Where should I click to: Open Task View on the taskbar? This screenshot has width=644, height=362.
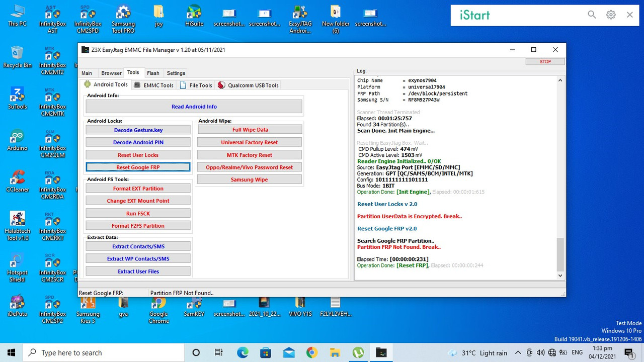coord(219,352)
